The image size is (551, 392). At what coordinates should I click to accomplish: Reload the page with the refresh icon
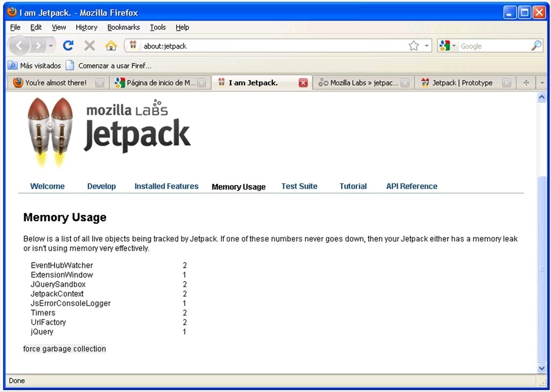click(x=68, y=46)
